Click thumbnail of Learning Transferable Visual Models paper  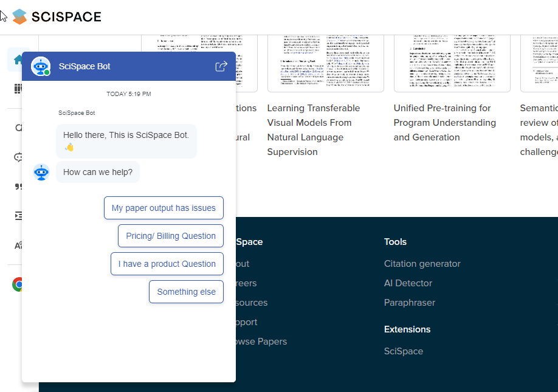326,63
